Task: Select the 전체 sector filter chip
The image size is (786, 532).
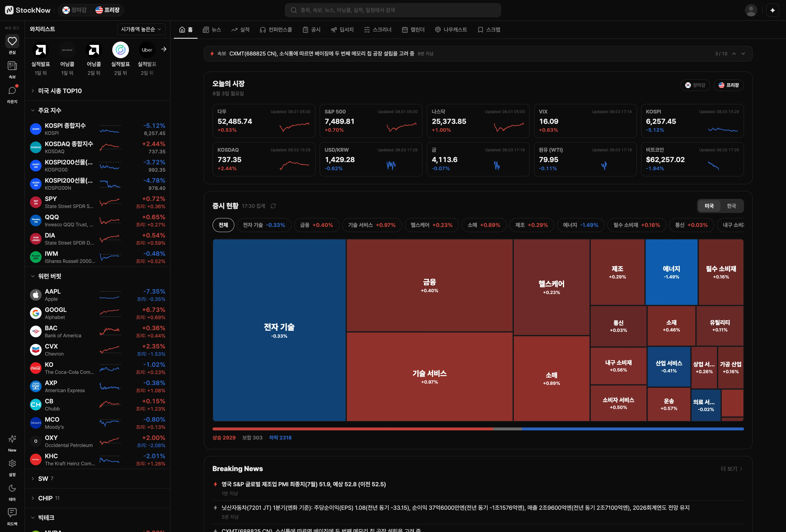Action: tap(223, 225)
